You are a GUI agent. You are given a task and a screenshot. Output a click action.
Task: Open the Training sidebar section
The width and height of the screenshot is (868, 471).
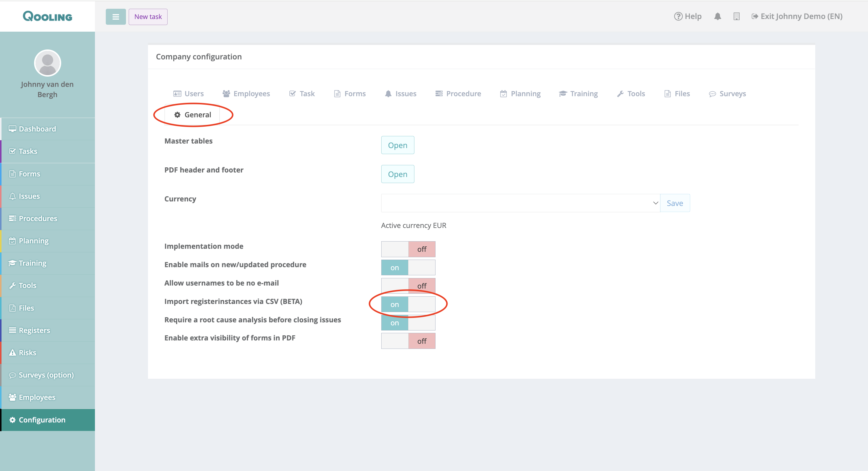coord(32,263)
